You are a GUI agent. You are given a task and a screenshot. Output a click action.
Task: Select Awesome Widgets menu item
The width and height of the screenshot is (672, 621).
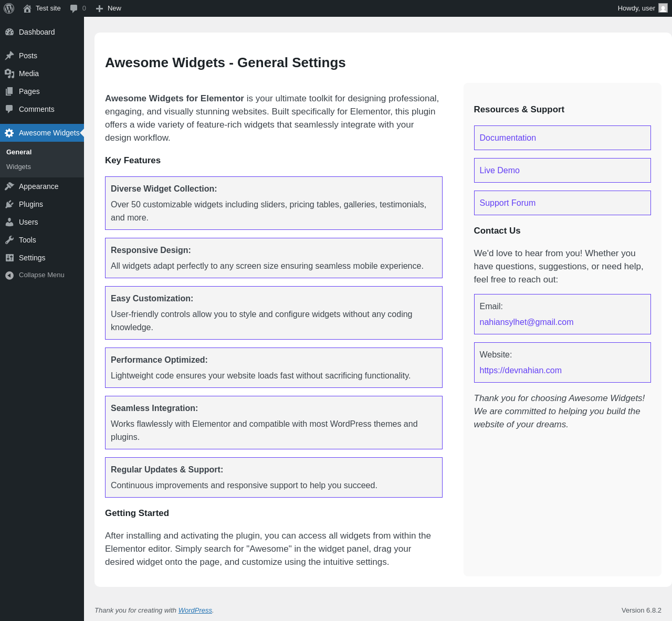[x=42, y=133]
